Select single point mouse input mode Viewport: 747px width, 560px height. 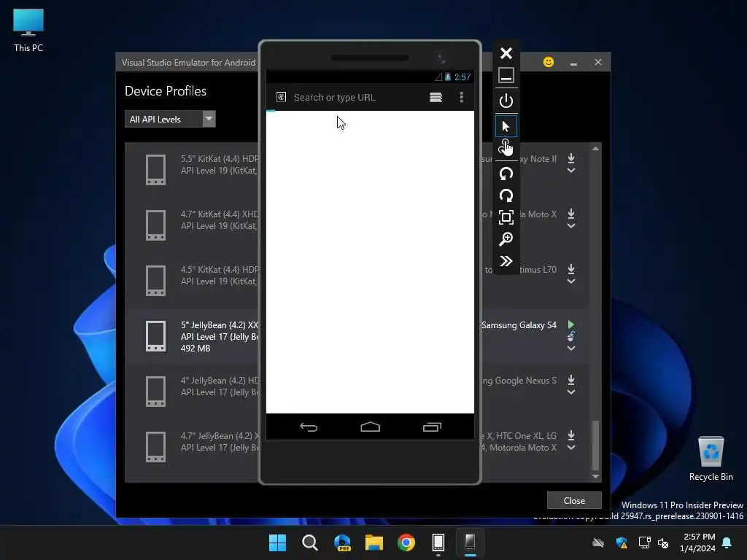coord(506,126)
